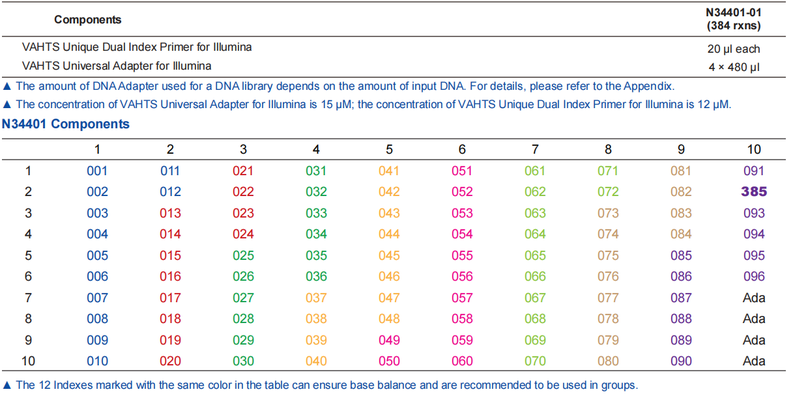
Task: Select the Ada cell in row 7
Action: (754, 298)
